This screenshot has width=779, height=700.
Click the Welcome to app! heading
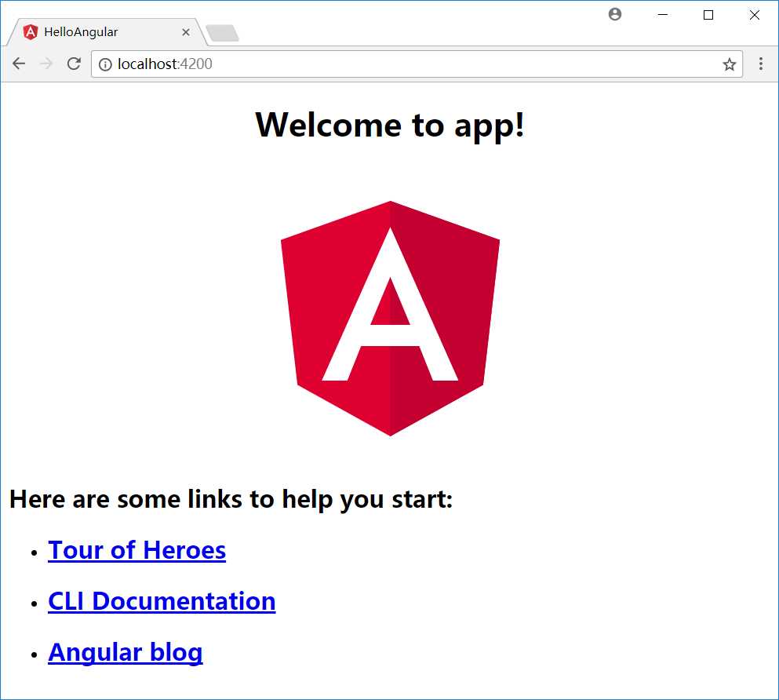pos(390,125)
